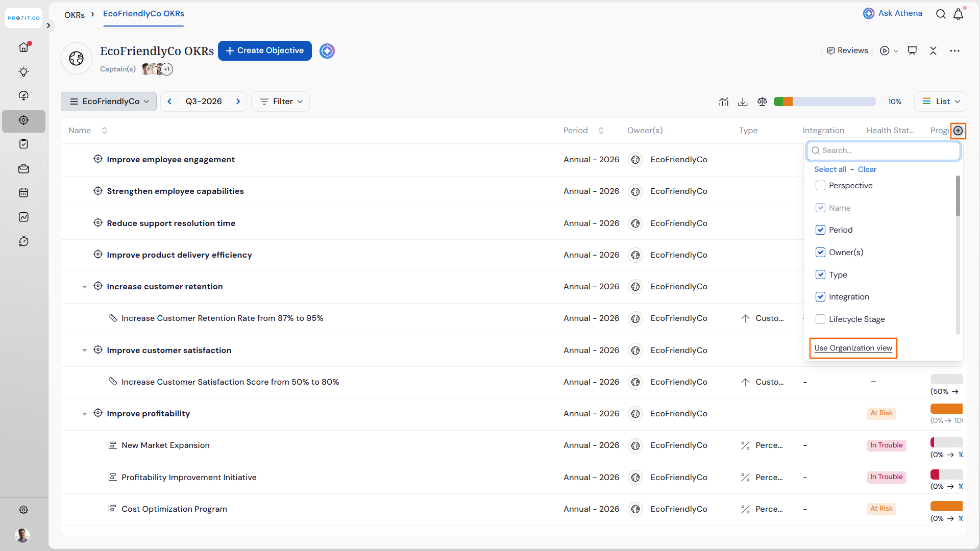Click the overall 10% progress bar

(824, 102)
